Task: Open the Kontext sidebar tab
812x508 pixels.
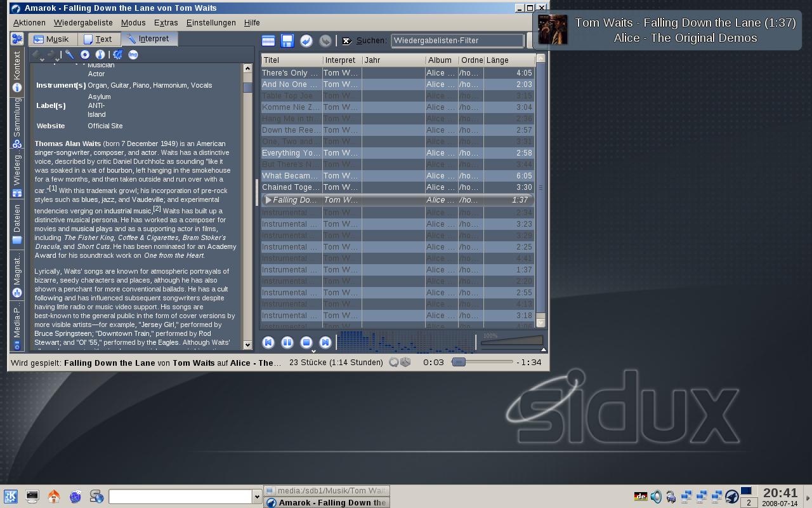Action: click(x=16, y=72)
